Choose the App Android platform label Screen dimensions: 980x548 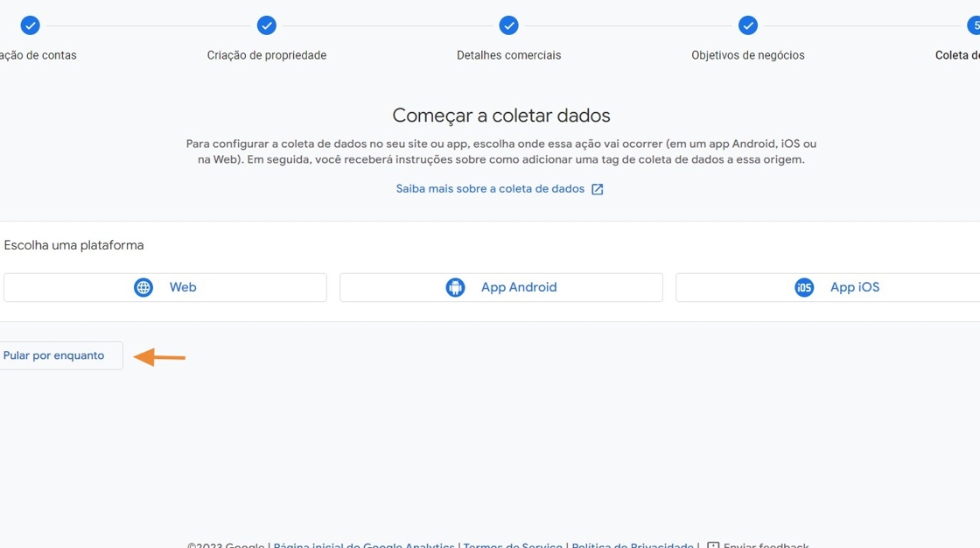tap(519, 287)
